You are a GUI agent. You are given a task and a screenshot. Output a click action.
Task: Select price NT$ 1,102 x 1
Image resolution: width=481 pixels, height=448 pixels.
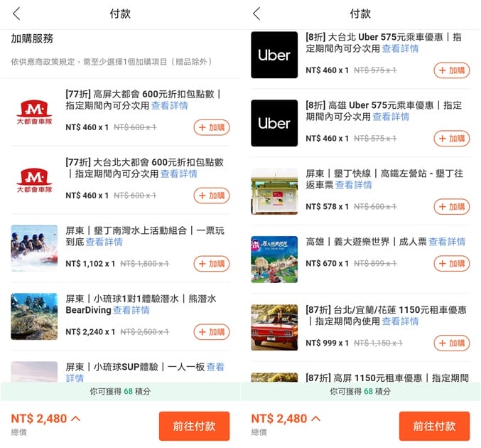[x=90, y=263]
